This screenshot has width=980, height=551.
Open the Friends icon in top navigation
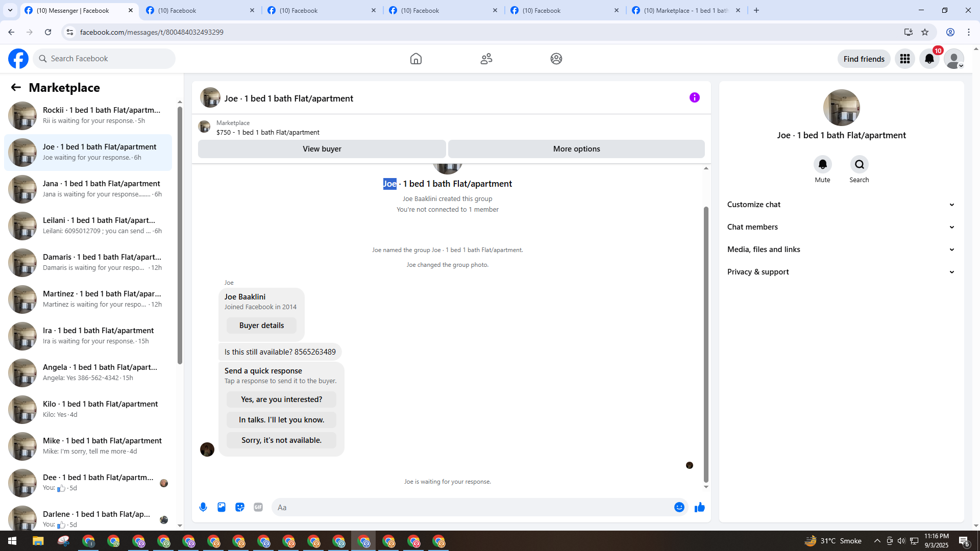click(486, 59)
